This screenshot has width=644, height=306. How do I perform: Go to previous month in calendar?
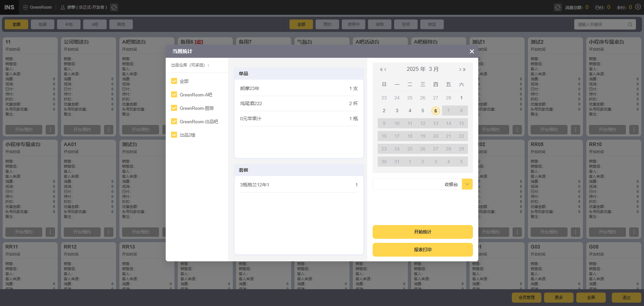pos(385,70)
